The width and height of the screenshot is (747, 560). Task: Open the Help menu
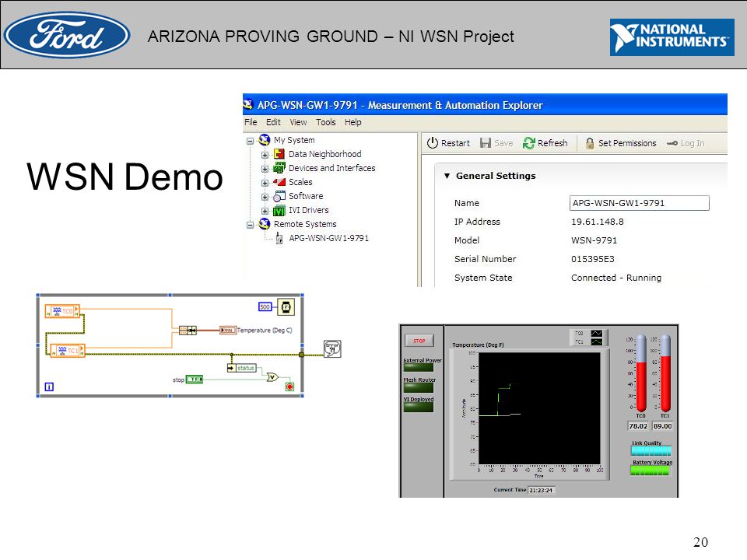[x=353, y=122]
